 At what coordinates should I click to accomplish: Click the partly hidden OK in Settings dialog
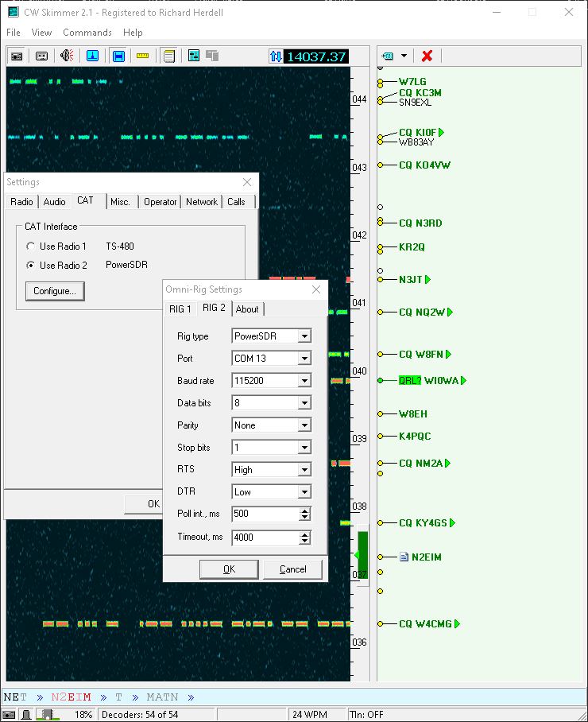click(x=145, y=504)
